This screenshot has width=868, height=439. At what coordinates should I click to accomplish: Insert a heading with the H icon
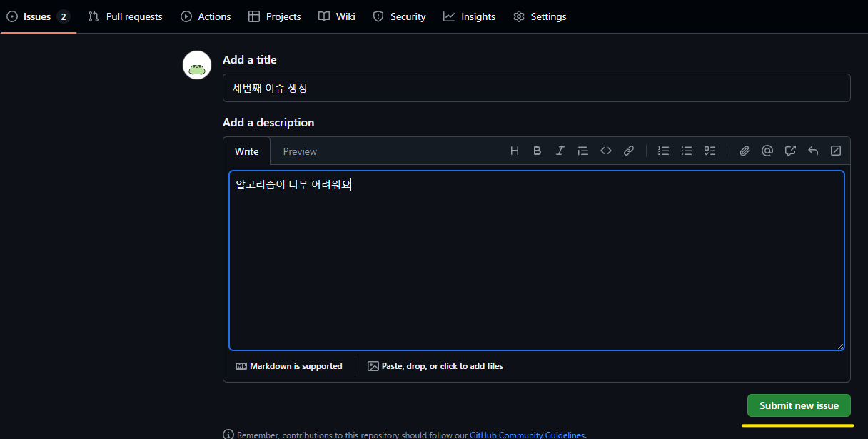tap(514, 151)
